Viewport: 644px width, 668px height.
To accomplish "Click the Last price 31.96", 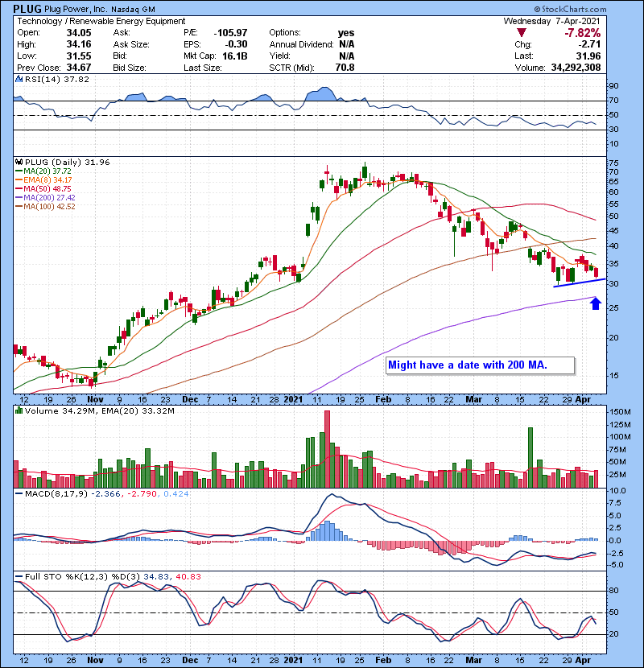I will 588,56.
